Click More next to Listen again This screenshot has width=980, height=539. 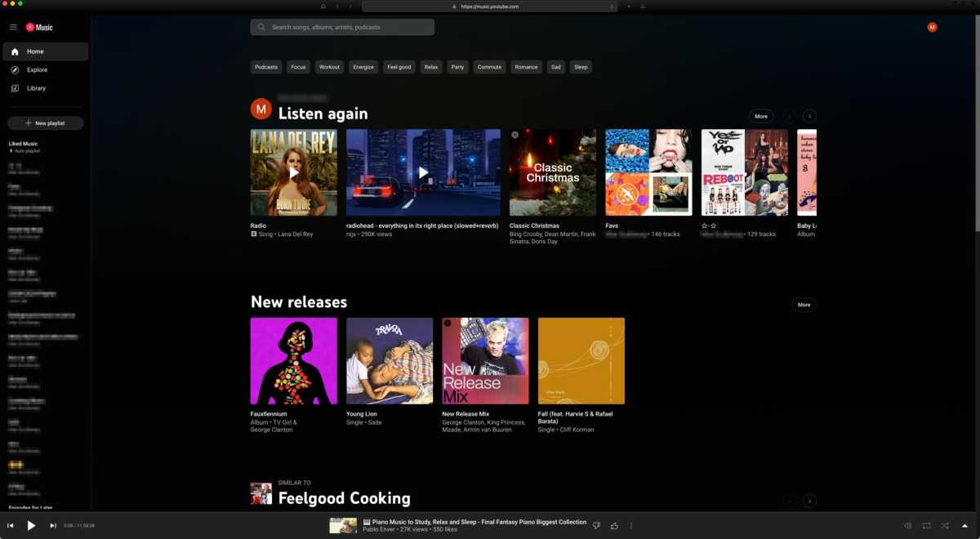[x=761, y=116]
